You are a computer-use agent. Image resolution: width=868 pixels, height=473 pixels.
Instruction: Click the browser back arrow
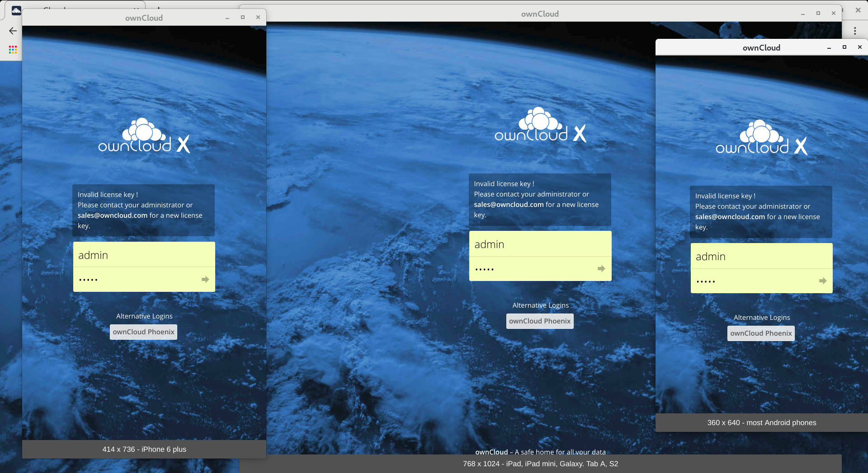pyautogui.click(x=12, y=31)
